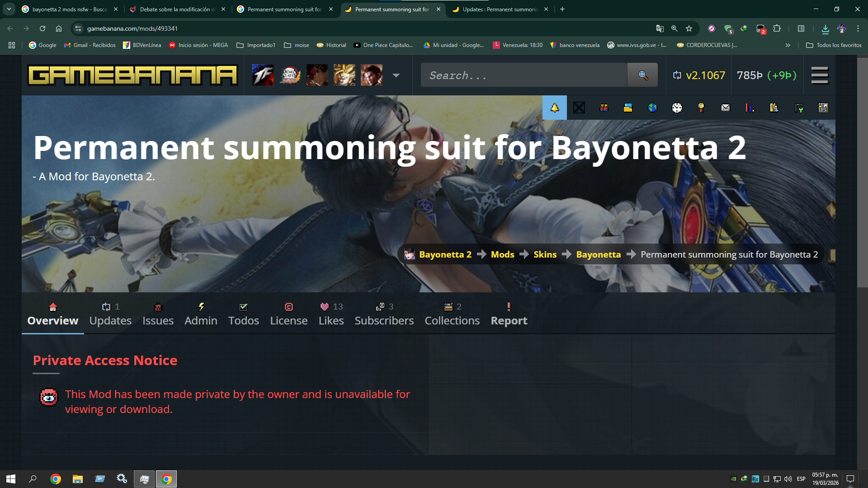The image size is (868, 488).
Task: Click the Chrome address bar URL
Action: (x=132, y=28)
